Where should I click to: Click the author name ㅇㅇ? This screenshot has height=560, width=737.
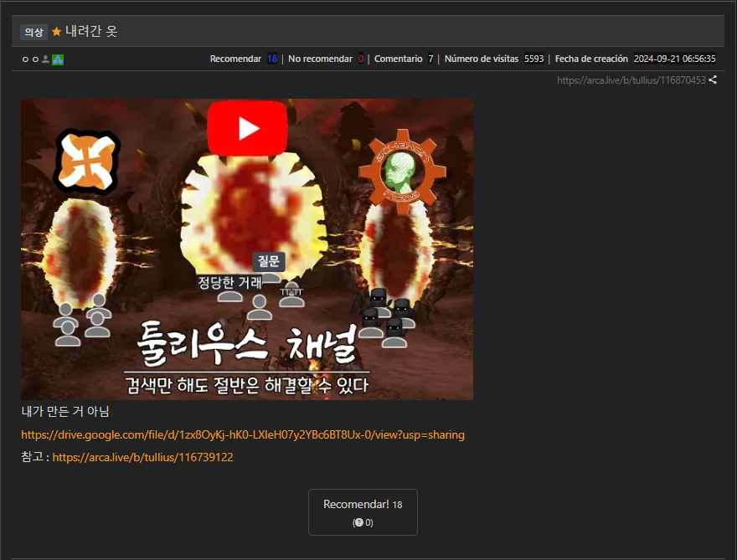pos(30,59)
